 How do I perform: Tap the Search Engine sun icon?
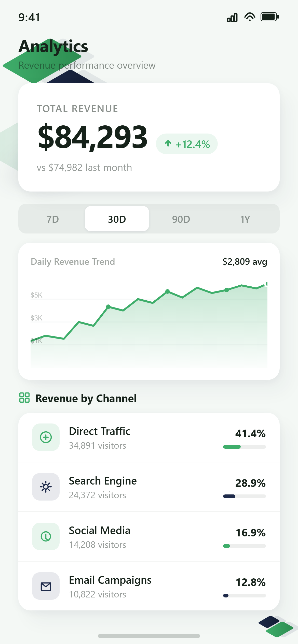(x=46, y=487)
